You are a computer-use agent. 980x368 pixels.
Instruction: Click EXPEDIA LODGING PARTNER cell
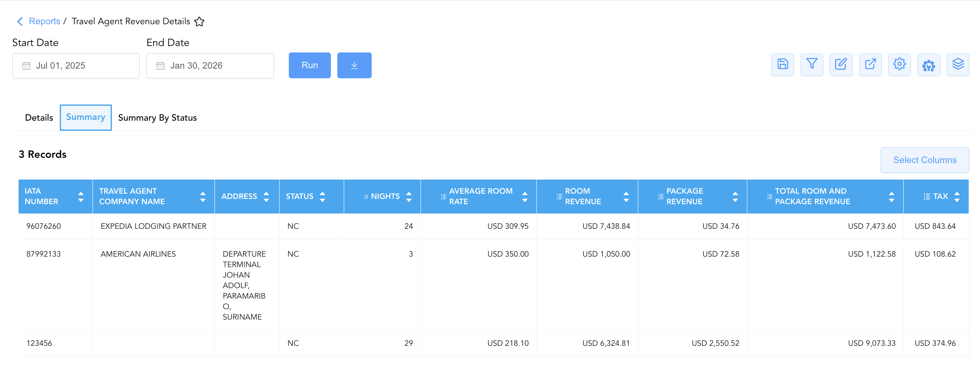154,226
